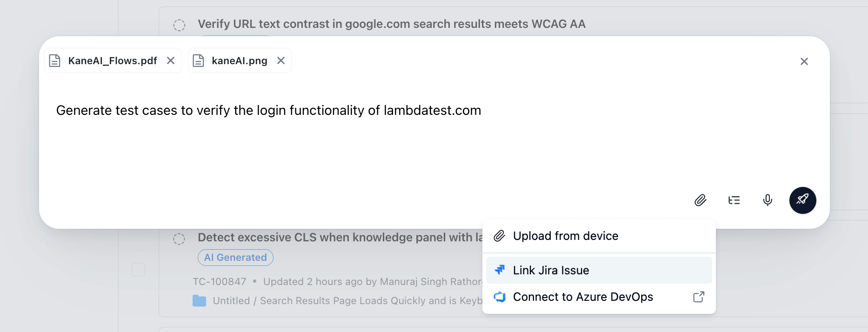
Task: Click the upload icon beside Upload from device
Action: (500, 236)
